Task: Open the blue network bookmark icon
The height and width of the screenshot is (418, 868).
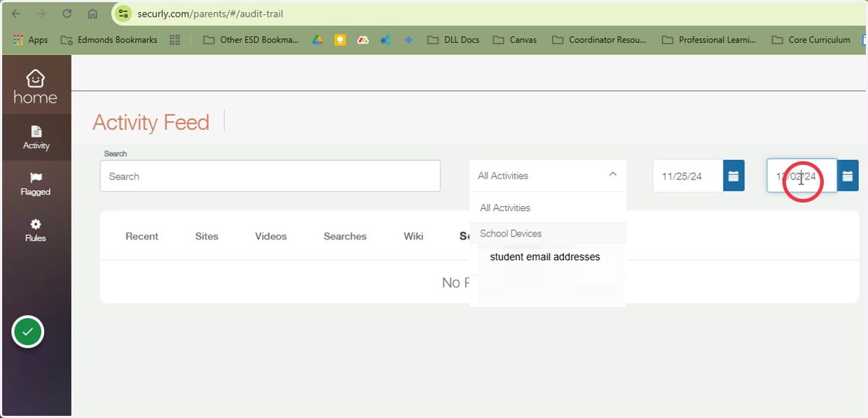Action: tap(386, 40)
